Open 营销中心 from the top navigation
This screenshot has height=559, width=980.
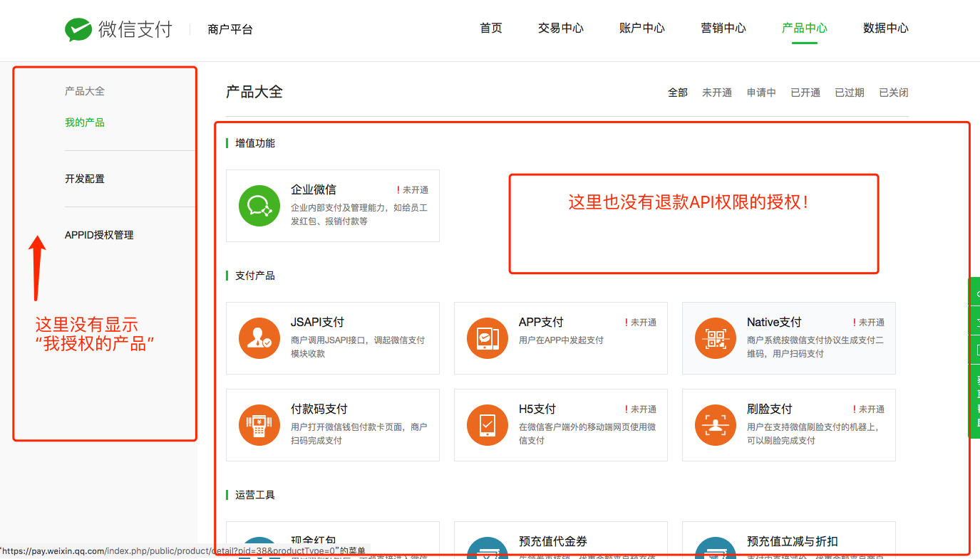pos(723,28)
